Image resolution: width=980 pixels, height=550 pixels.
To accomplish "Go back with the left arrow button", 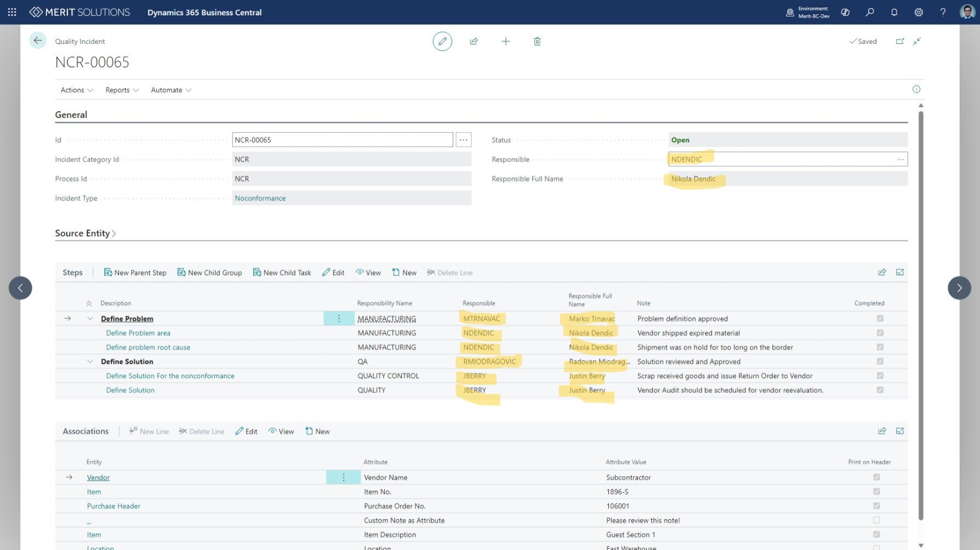I will [37, 41].
